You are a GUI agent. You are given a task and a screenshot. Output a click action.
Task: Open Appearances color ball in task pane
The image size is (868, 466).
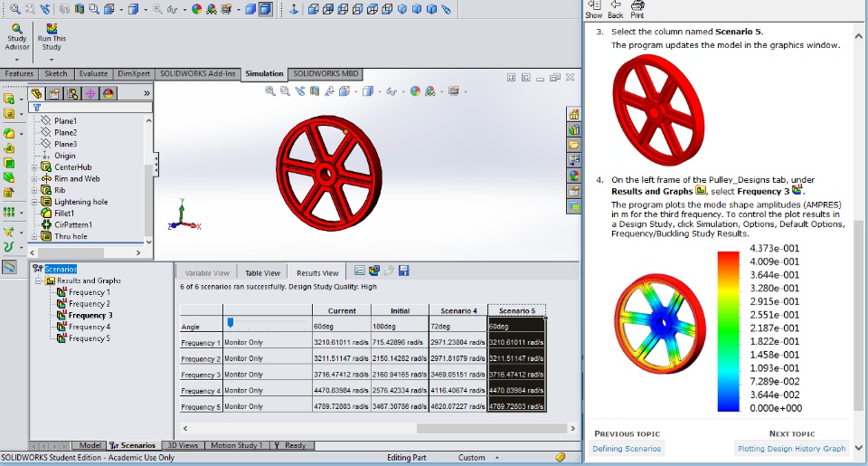click(574, 176)
